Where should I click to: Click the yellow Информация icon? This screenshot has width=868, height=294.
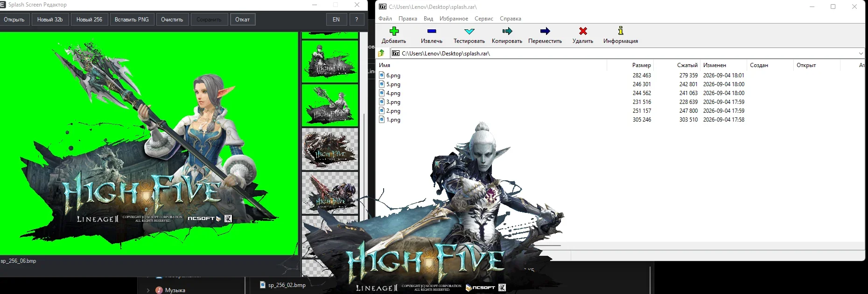[x=621, y=31]
